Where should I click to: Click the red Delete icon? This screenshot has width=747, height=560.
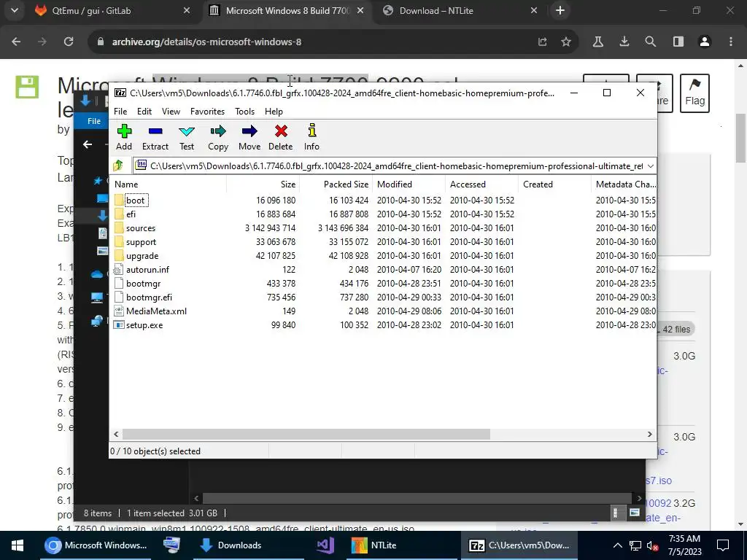click(x=281, y=138)
